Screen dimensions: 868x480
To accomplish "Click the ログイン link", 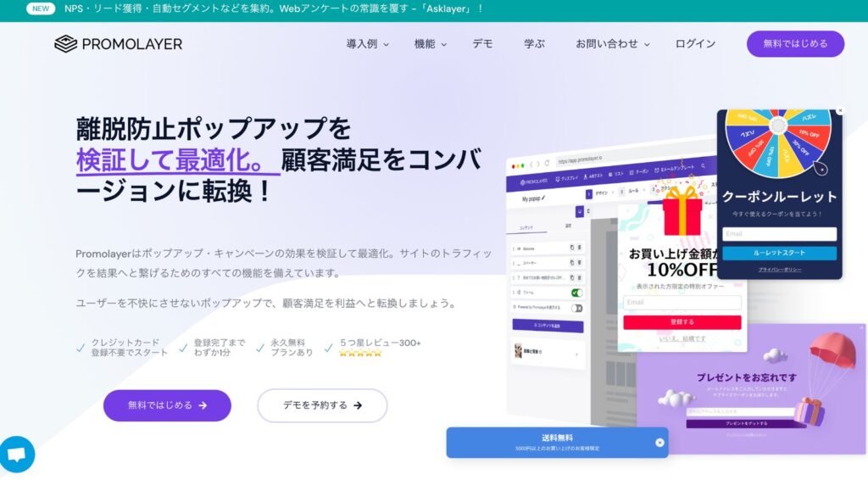I will click(695, 44).
